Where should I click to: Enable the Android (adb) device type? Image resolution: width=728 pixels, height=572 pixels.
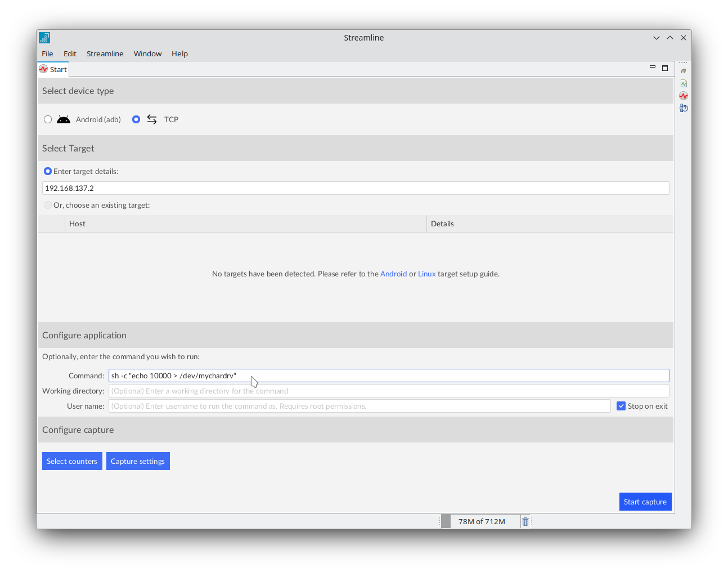click(x=48, y=119)
